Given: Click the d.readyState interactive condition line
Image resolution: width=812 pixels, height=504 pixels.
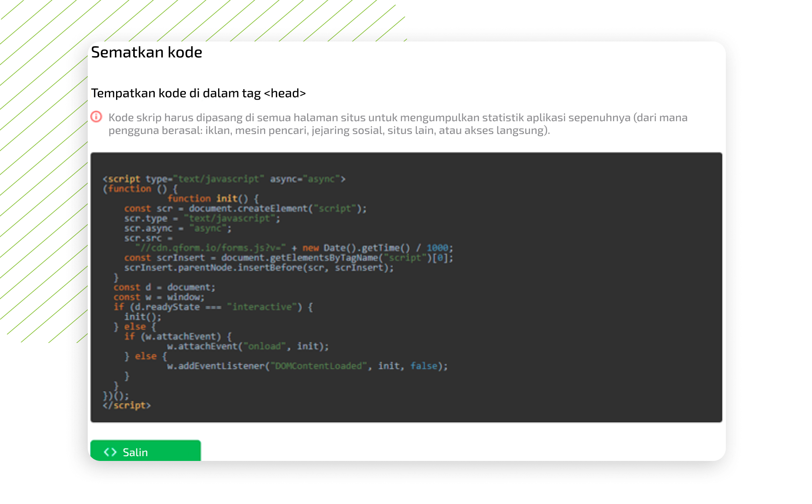Looking at the screenshot, I should tap(213, 307).
